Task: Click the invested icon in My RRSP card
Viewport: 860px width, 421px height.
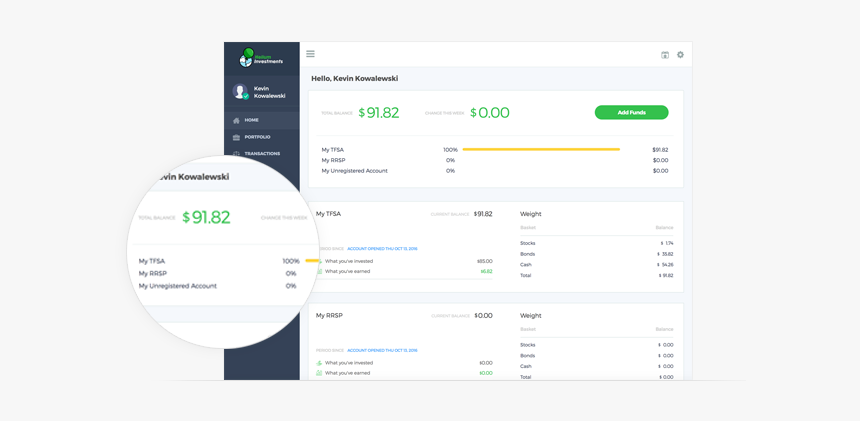Action: pyautogui.click(x=319, y=363)
